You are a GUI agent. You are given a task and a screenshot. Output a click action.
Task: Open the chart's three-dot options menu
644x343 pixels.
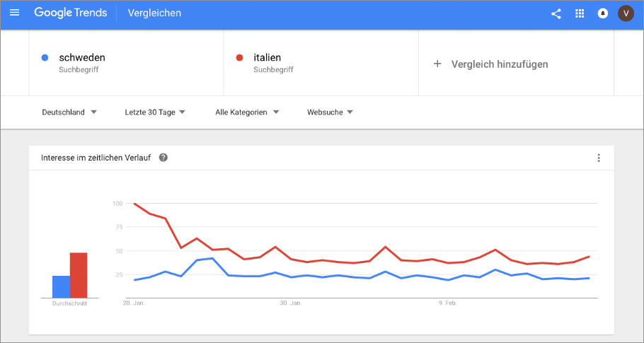pos(599,158)
